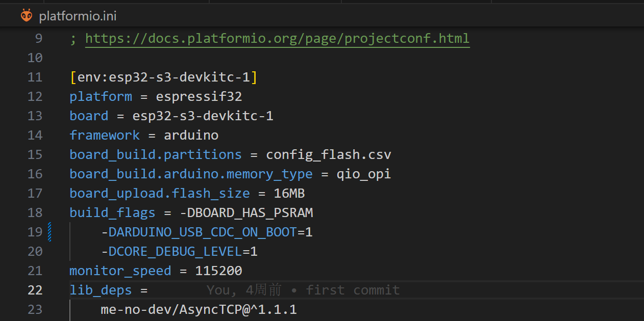Click the git change marker beside line 19

pyautogui.click(x=49, y=232)
